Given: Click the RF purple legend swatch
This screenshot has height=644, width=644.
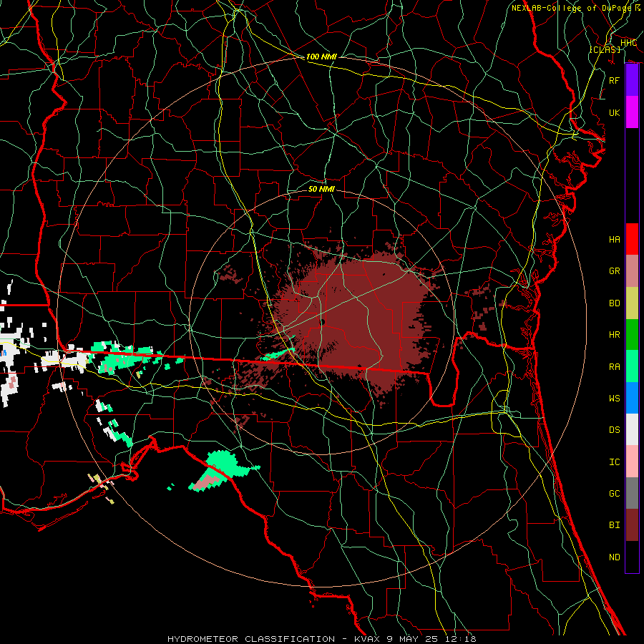Looking at the screenshot, I should (x=632, y=80).
